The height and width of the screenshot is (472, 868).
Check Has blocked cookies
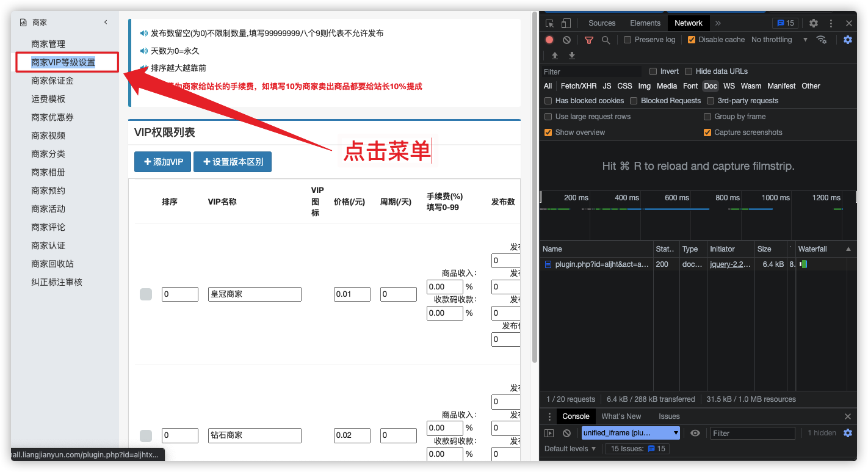click(x=548, y=101)
